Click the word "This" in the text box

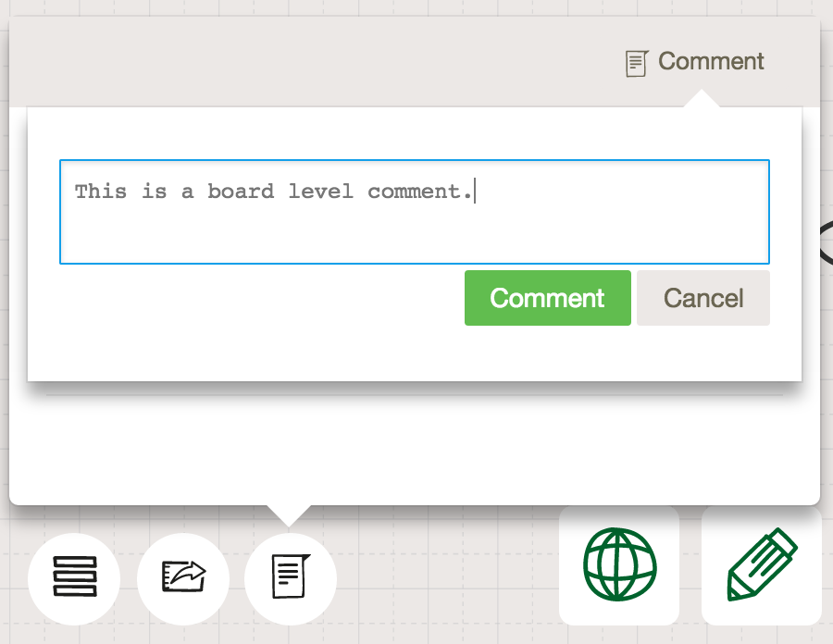[101, 192]
